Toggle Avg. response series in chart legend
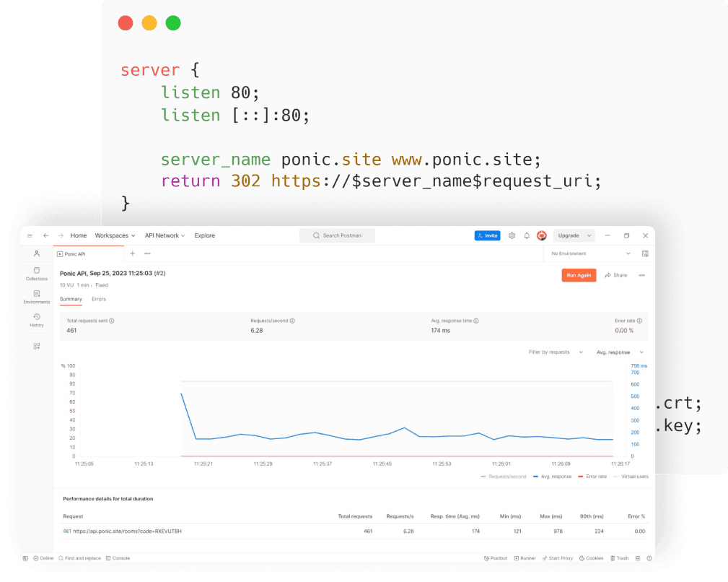This screenshot has height=582, width=728. [553, 477]
